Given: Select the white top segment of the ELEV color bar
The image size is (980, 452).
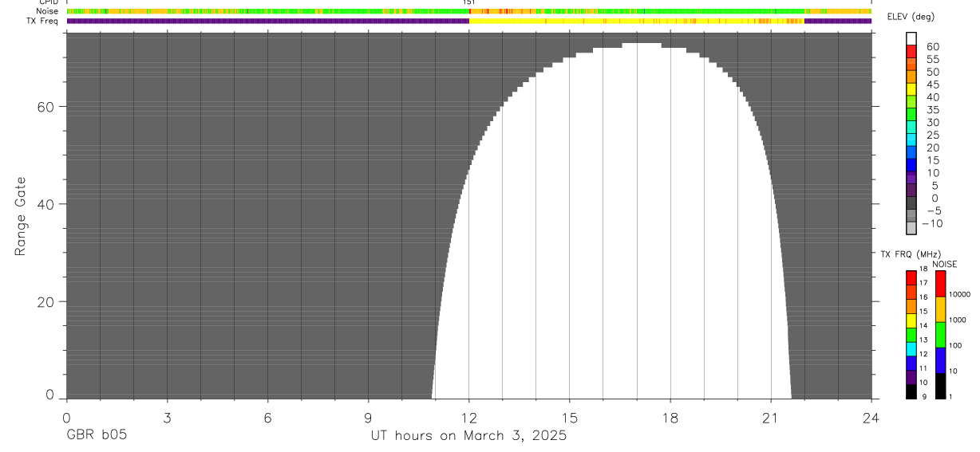Looking at the screenshot, I should click(x=911, y=38).
